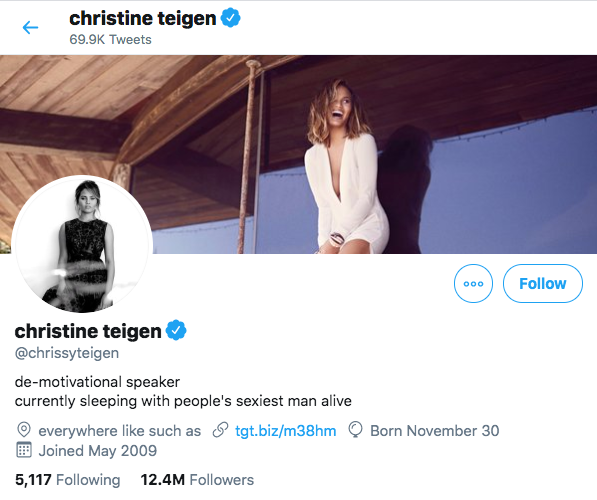597x500 pixels.
Task: Click the @chrissyteigen handle
Action: (x=67, y=353)
